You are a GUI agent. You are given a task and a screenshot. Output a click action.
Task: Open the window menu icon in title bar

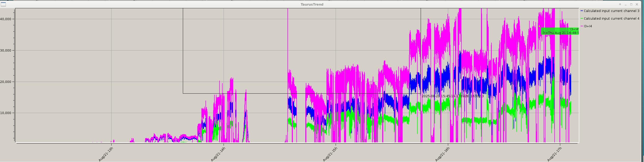3,4
